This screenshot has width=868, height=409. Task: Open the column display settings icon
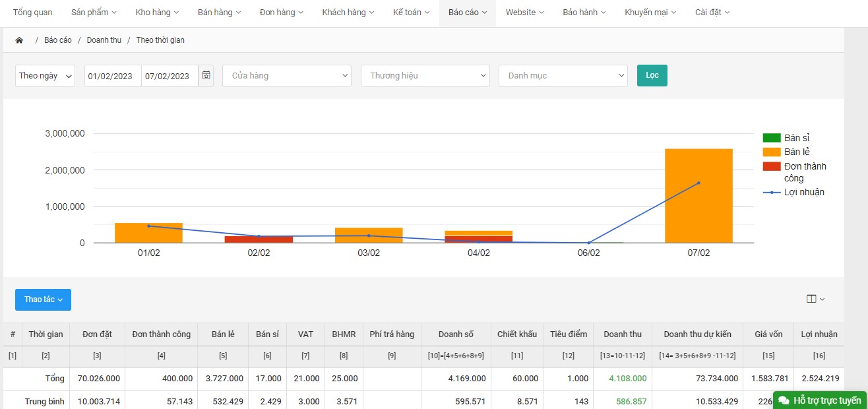pos(815,299)
